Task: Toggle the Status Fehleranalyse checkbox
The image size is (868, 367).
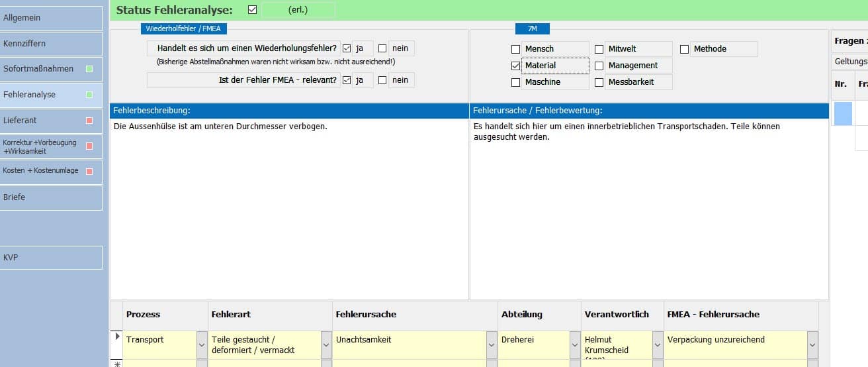Action: (x=252, y=10)
